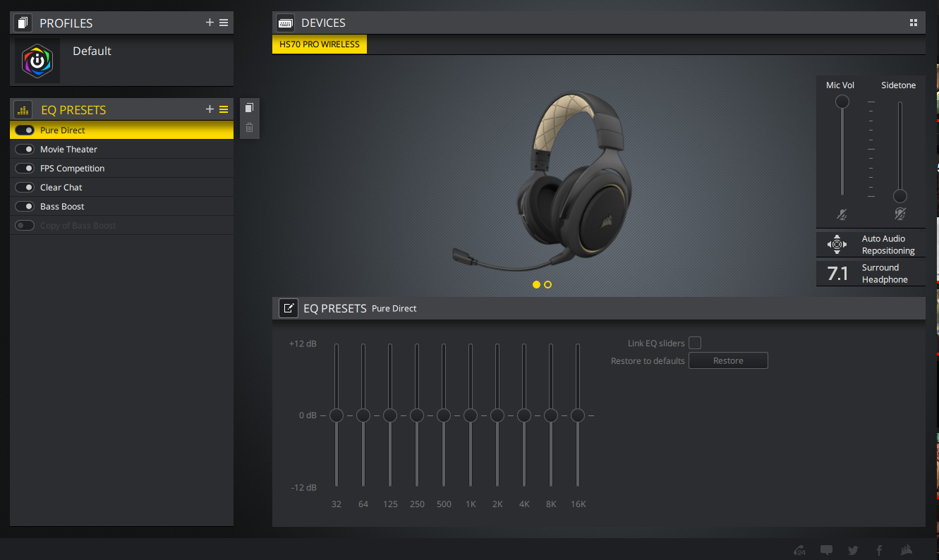The image size is (939, 560).
Task: Toggle the Copy of Bass Boost switch
Action: [x=25, y=225]
